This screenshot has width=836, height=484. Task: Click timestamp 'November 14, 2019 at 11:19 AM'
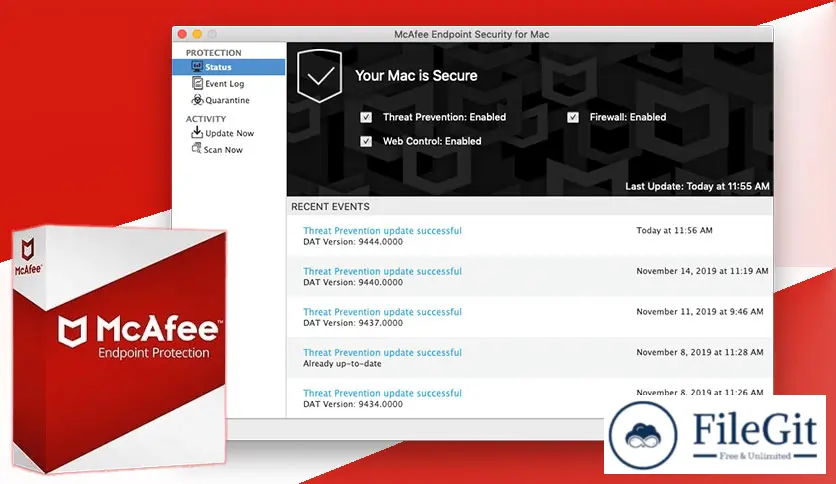(x=702, y=271)
